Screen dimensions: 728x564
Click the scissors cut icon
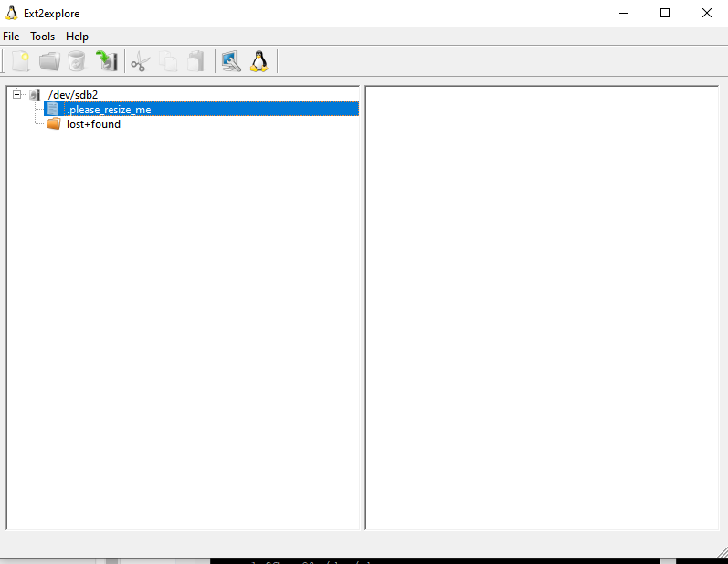[140, 61]
